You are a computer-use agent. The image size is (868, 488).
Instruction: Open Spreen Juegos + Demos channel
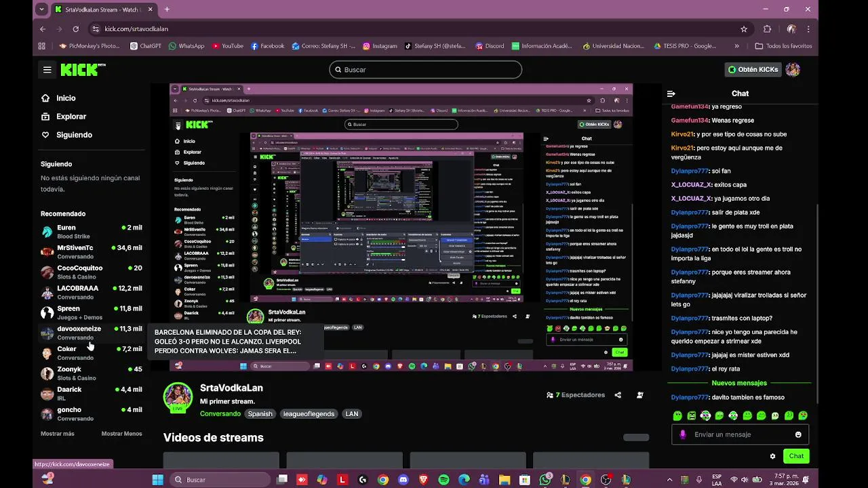point(92,312)
